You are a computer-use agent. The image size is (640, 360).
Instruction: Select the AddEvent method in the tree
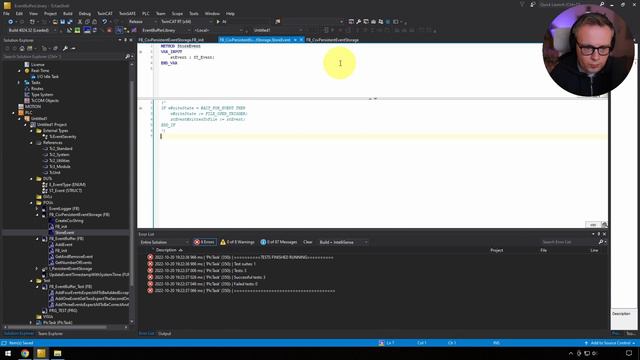(63, 245)
